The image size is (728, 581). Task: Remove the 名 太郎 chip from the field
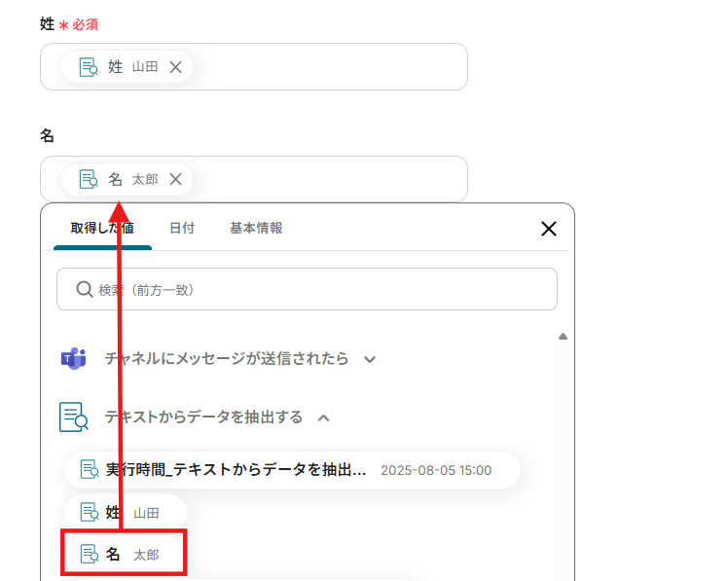(x=175, y=179)
